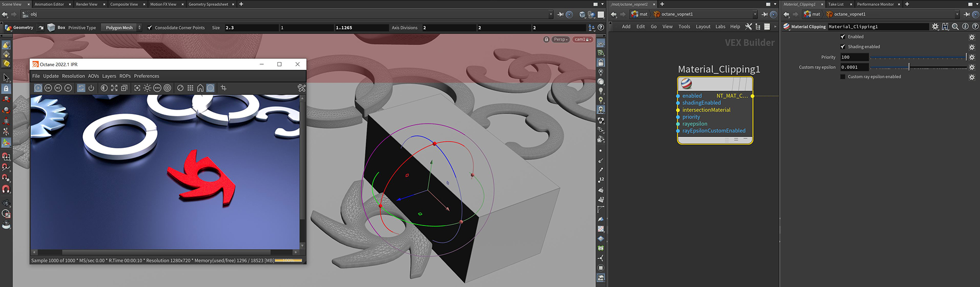Click the sun icon in Octane IPR toolbar
The width and height of the screenshot is (980, 287).
(x=147, y=88)
